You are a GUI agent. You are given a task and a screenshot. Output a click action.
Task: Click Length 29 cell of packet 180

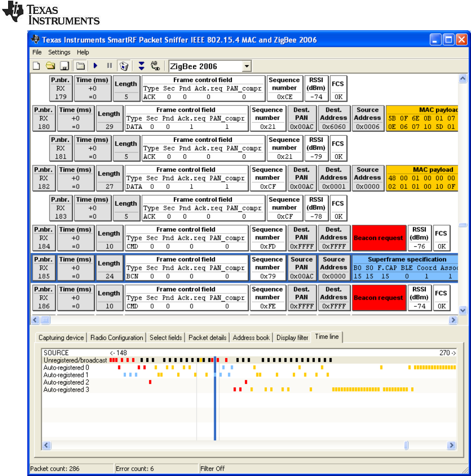[109, 118]
